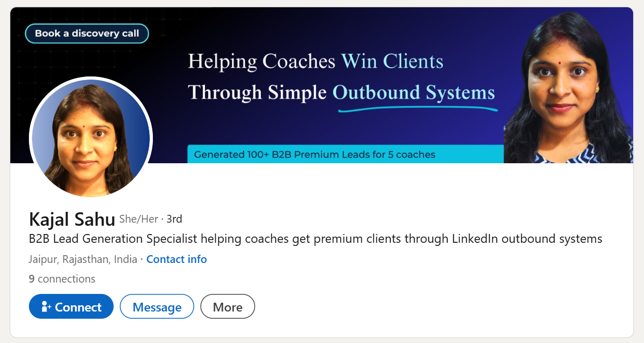Send a message via the Message button
The image size is (644, 343).
(157, 307)
